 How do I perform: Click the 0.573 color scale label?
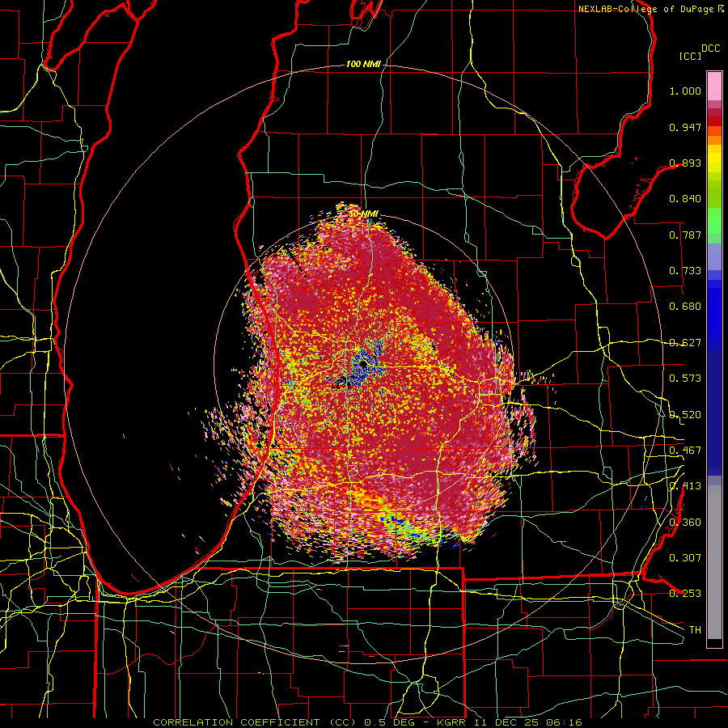click(685, 379)
